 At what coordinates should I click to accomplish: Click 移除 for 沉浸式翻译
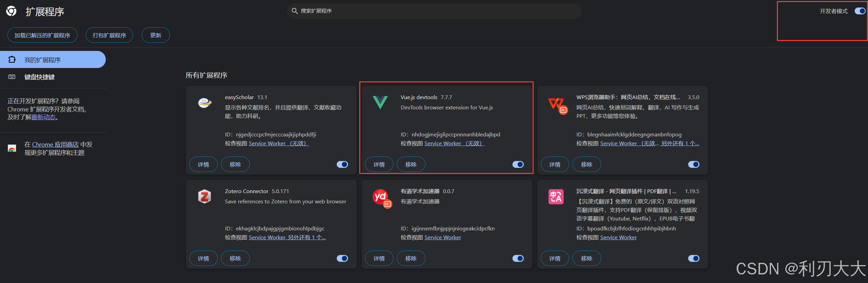[587, 258]
